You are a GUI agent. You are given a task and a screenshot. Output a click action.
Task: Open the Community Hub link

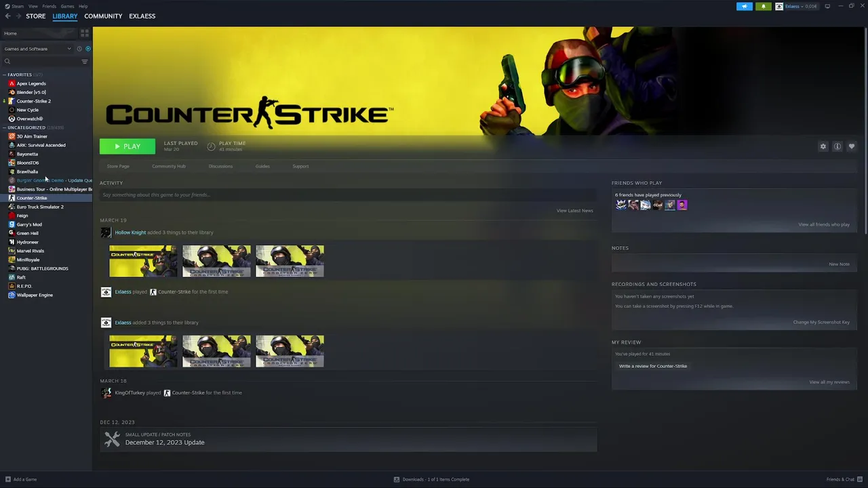point(169,166)
